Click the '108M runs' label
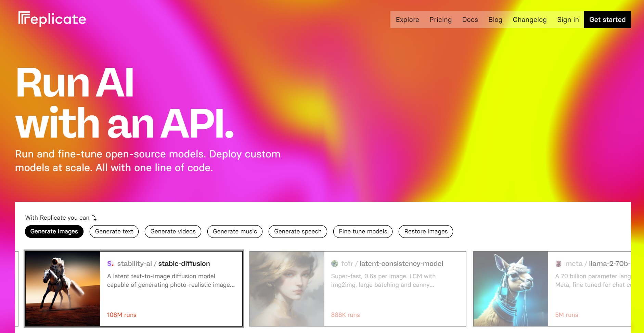 121,315
